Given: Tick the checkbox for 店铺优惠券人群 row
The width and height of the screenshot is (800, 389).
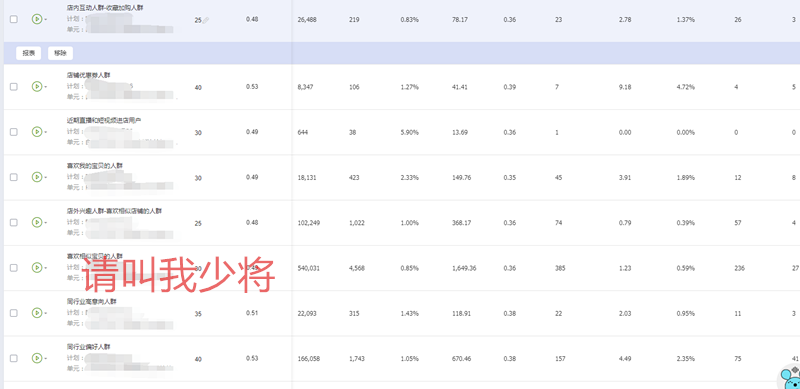Looking at the screenshot, I should [14, 87].
